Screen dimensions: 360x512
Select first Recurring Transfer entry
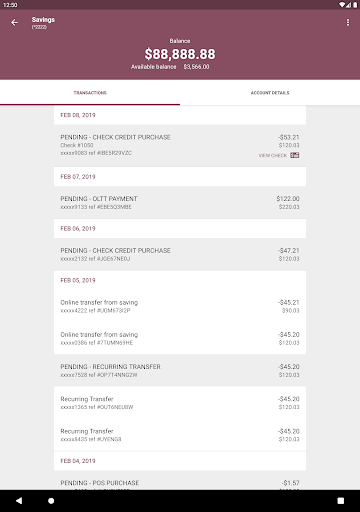(180, 402)
